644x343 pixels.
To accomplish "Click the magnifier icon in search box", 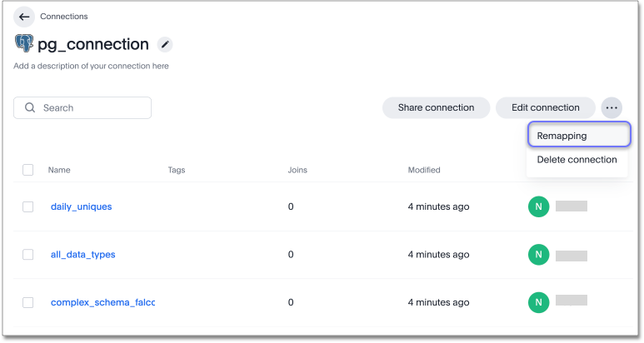I will (30, 108).
